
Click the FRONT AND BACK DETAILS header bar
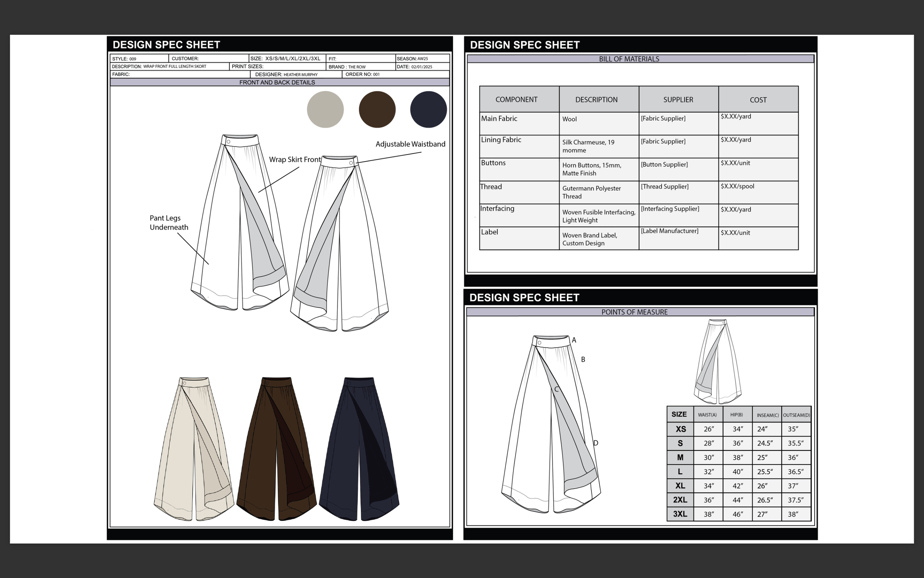[x=277, y=82]
